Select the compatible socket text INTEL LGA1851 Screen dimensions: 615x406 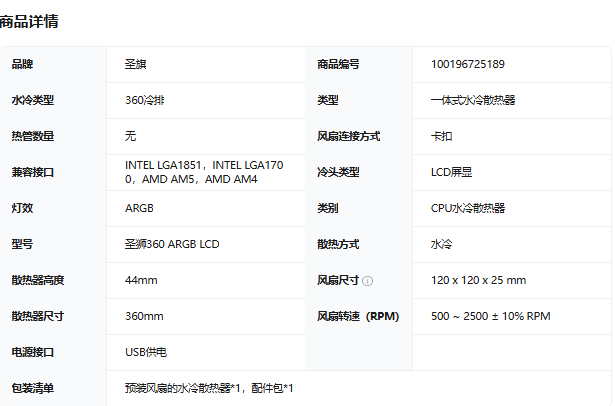pyautogui.click(x=165, y=165)
